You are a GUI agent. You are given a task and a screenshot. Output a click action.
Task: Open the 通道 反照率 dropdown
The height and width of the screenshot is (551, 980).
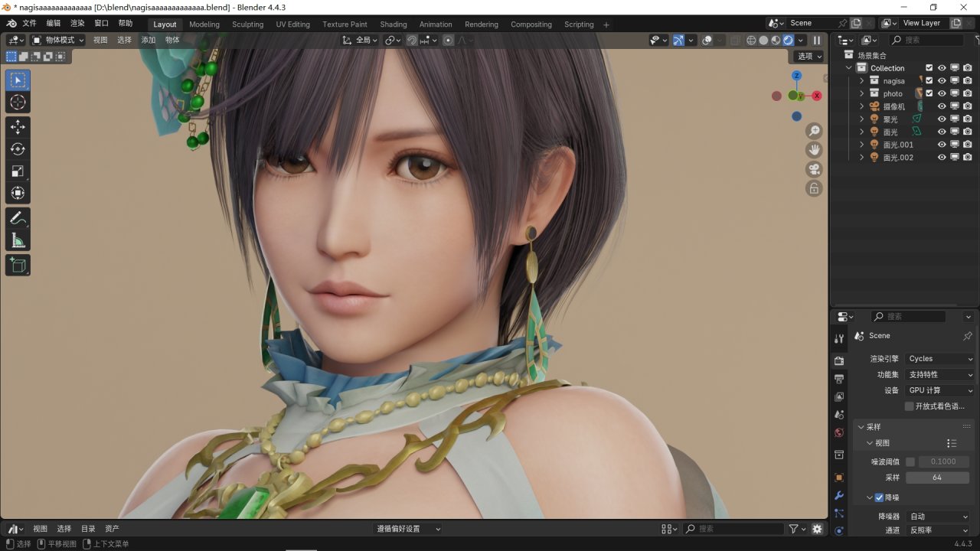point(938,530)
